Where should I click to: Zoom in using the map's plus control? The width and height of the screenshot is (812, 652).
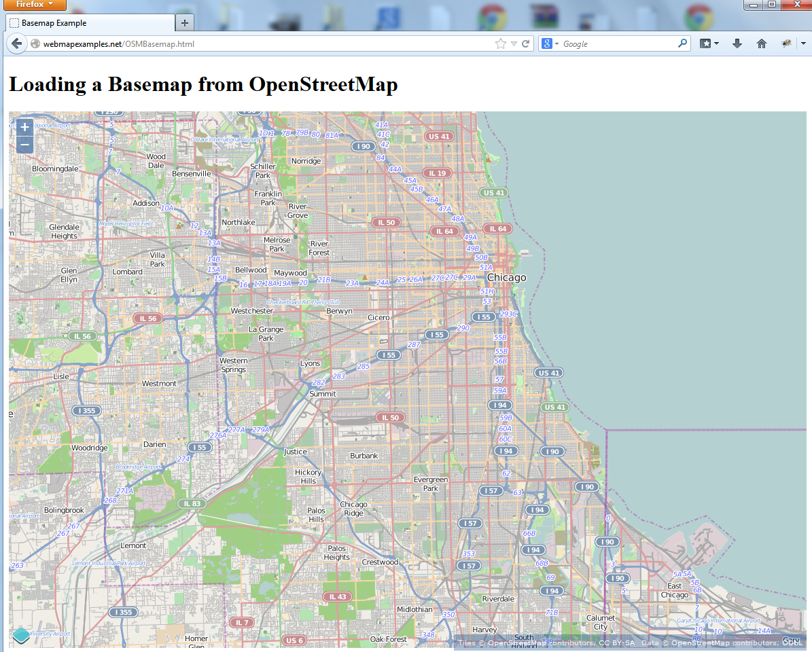click(24, 126)
